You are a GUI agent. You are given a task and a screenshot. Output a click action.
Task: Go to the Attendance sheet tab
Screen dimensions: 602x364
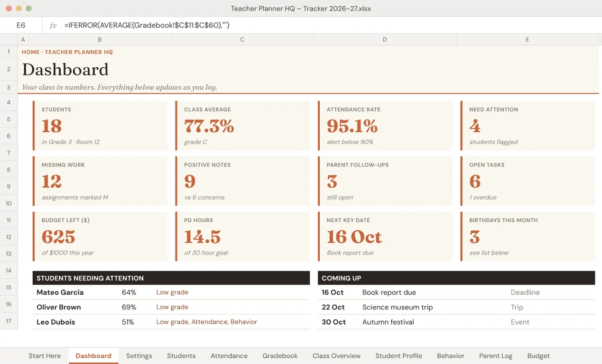tap(229, 355)
